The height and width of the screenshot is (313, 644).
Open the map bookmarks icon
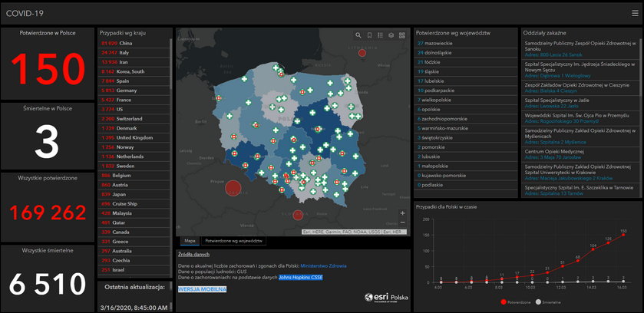point(369,35)
